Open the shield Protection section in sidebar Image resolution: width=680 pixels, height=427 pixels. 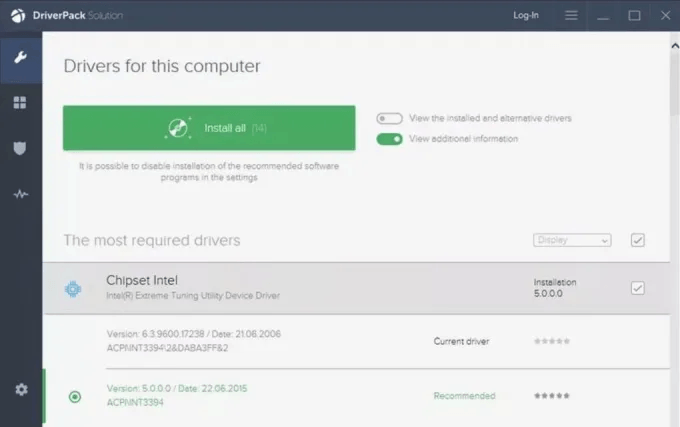click(x=20, y=148)
